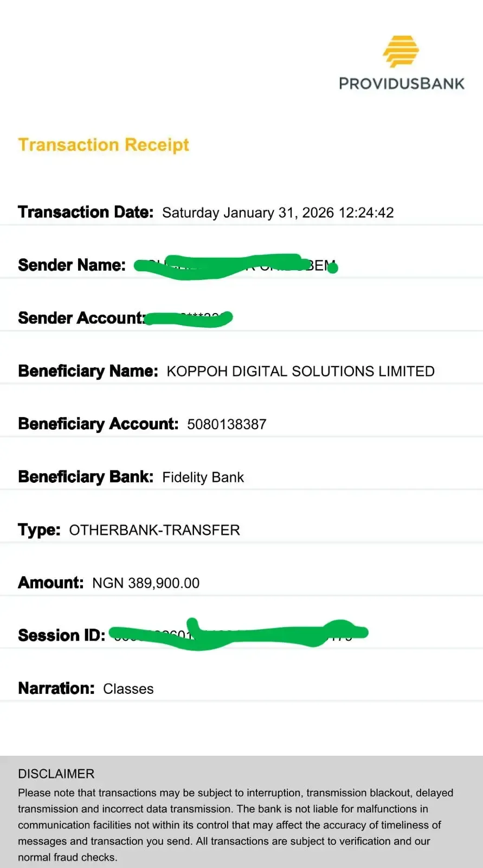Select beneficiary account number 5080138387
Screen dimensions: 483x868
227,424
